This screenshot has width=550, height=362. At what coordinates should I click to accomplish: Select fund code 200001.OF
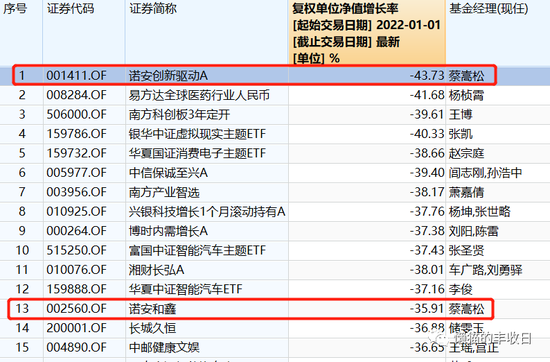(76, 328)
